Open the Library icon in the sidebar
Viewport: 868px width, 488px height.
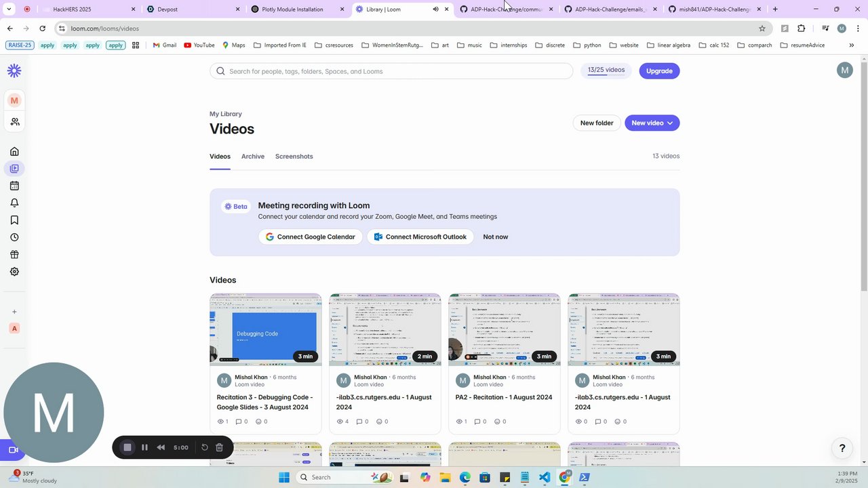click(14, 169)
